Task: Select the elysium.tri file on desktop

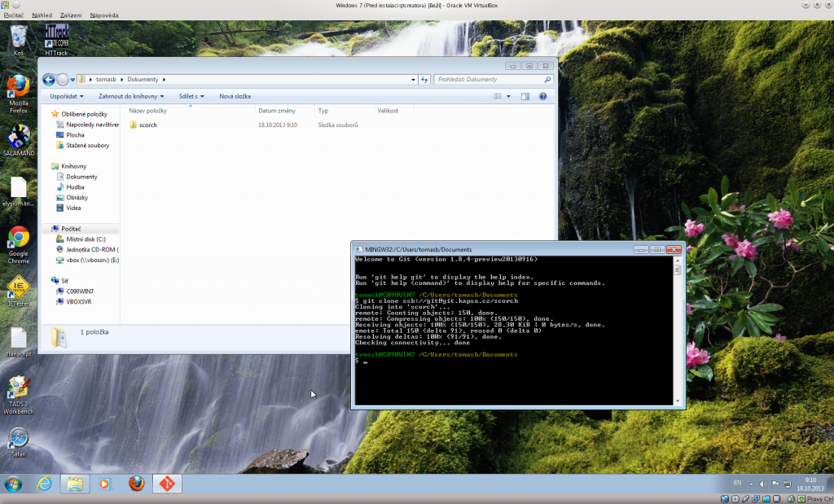Action: [x=18, y=192]
